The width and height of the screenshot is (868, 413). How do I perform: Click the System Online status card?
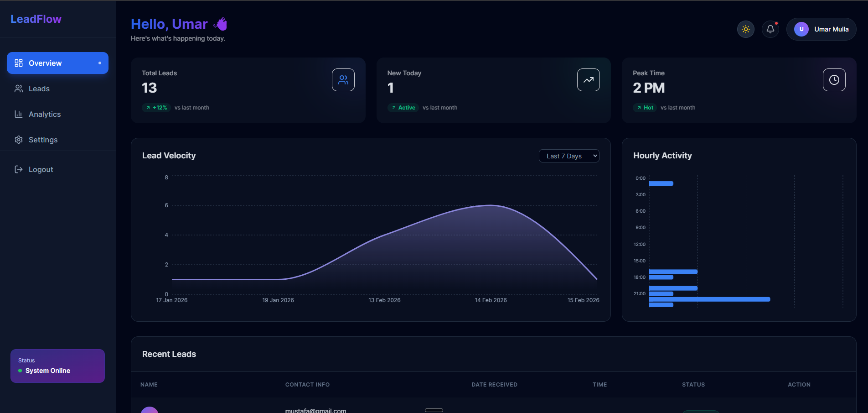pos(57,366)
